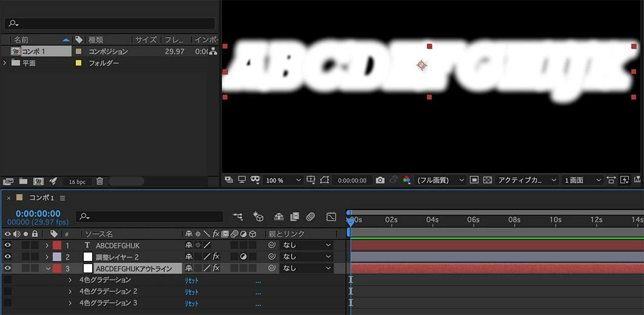Open Show Channel RGB color icon
This screenshot has width=644, height=315.
pos(407,180)
